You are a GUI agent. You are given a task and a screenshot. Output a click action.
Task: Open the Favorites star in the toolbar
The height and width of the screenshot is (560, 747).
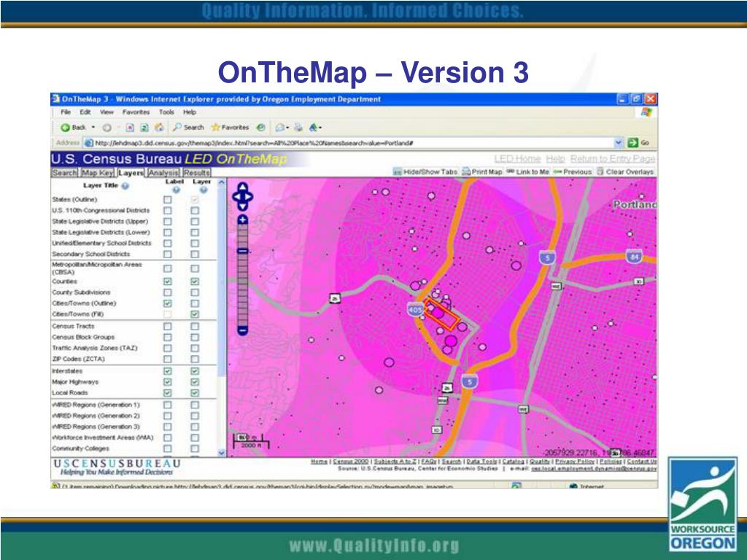pos(230,128)
